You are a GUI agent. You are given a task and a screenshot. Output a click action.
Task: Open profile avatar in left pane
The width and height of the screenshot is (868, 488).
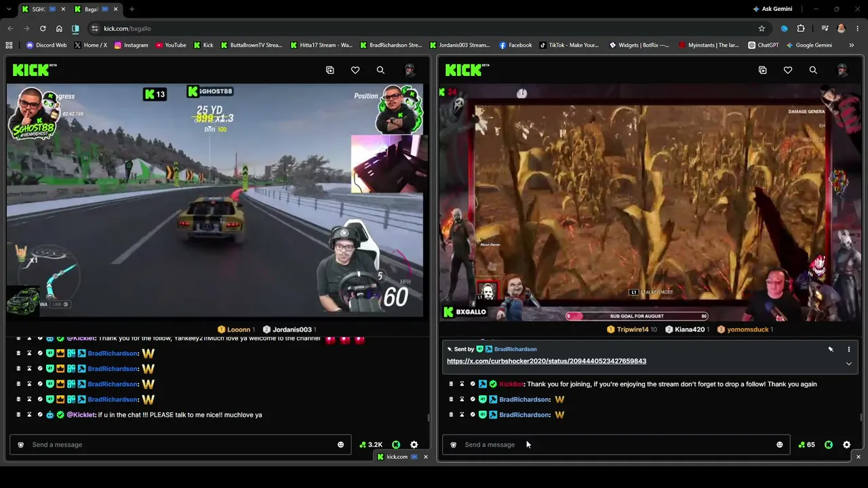(410, 70)
